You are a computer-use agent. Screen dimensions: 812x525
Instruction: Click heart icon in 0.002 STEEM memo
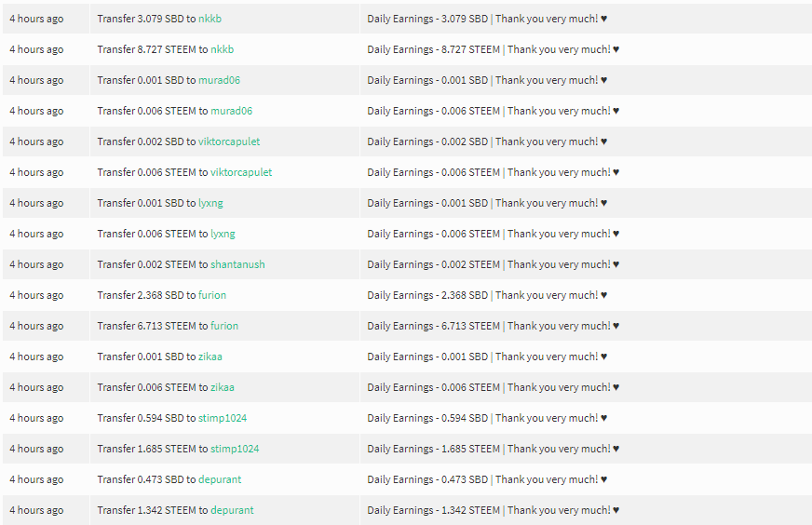(x=616, y=264)
